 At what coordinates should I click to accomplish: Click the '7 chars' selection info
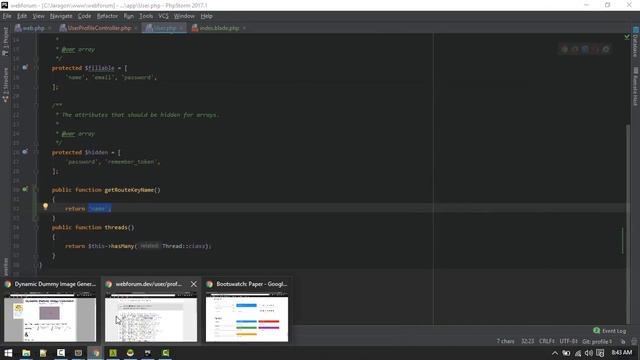tap(505, 341)
